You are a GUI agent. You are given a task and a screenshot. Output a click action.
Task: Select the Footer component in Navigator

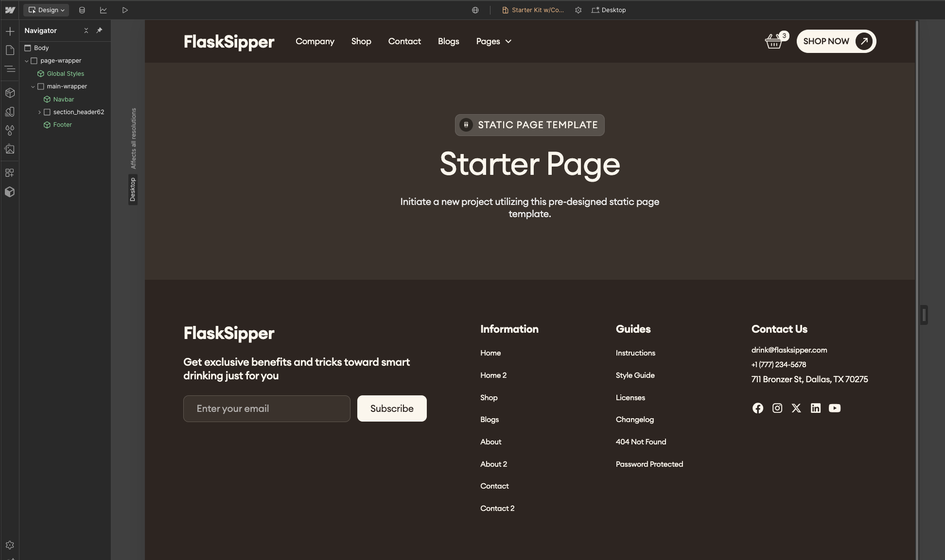point(62,125)
